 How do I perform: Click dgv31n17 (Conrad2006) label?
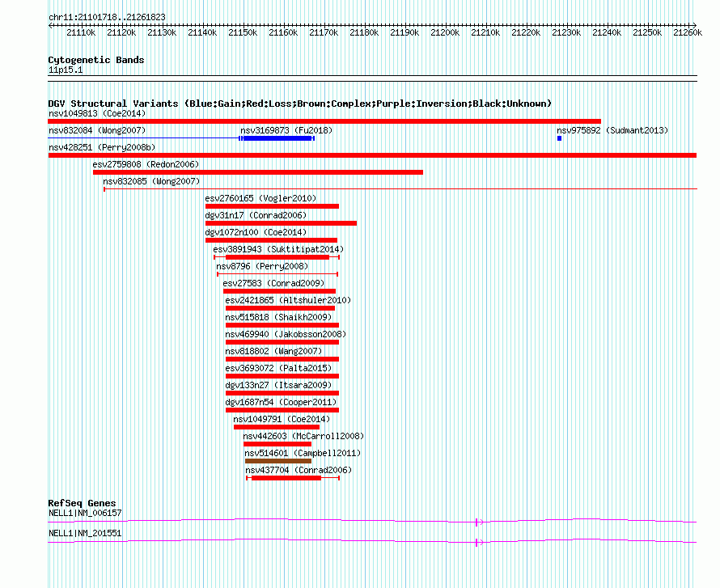pyautogui.click(x=256, y=215)
